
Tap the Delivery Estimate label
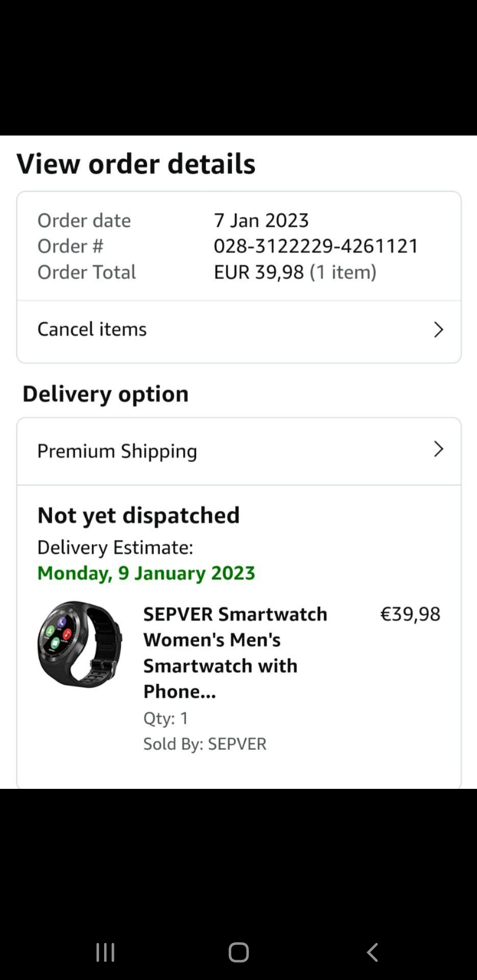(115, 547)
